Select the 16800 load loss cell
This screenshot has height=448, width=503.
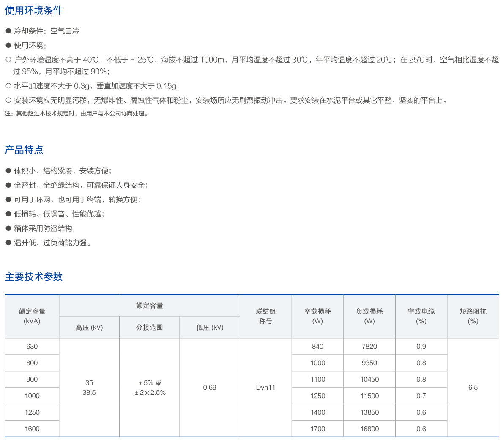coord(369,429)
